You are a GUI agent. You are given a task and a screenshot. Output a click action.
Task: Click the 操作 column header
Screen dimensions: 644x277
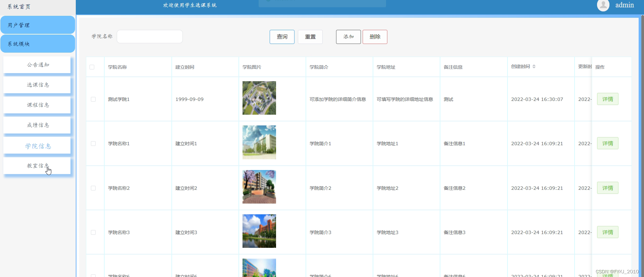coord(600,67)
